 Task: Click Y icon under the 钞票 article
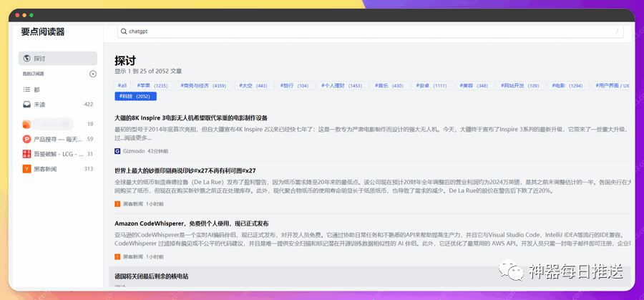click(x=117, y=204)
